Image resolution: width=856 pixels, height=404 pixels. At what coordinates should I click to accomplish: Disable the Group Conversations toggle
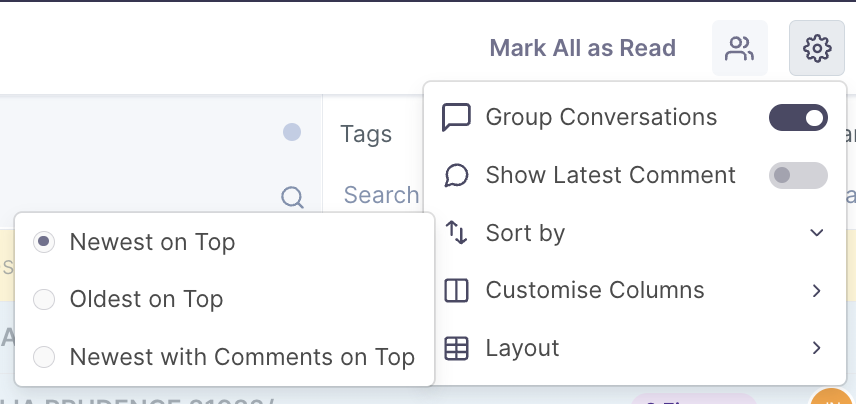(x=798, y=118)
